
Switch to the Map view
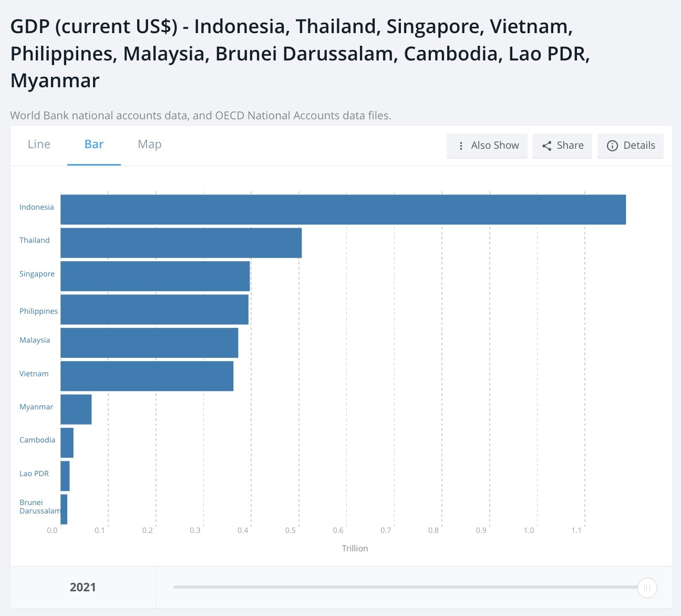tap(149, 144)
